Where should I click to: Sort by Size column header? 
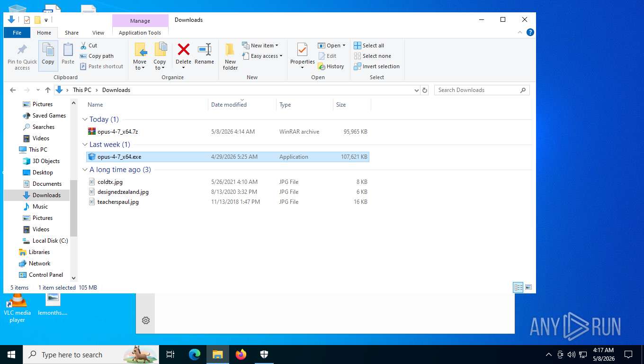coord(352,105)
